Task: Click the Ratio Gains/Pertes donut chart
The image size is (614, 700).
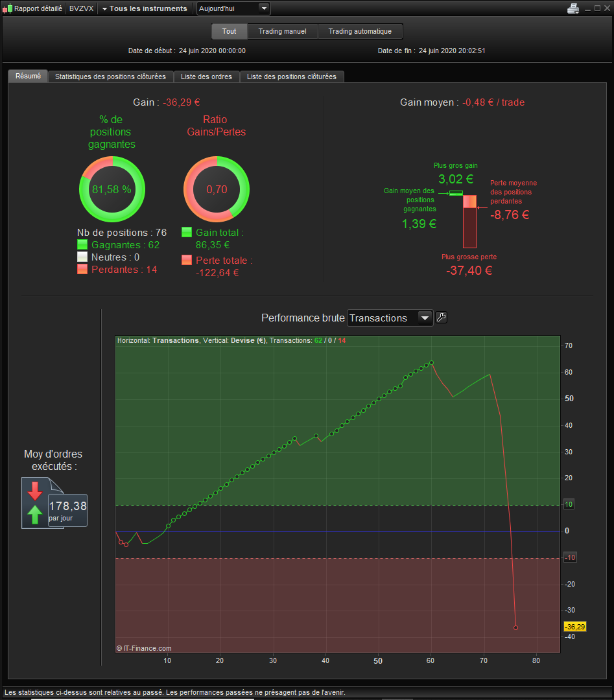Action: (x=217, y=189)
